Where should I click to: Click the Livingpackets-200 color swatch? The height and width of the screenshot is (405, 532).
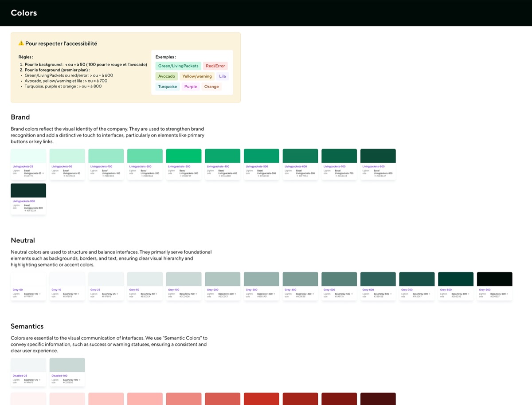tap(145, 156)
